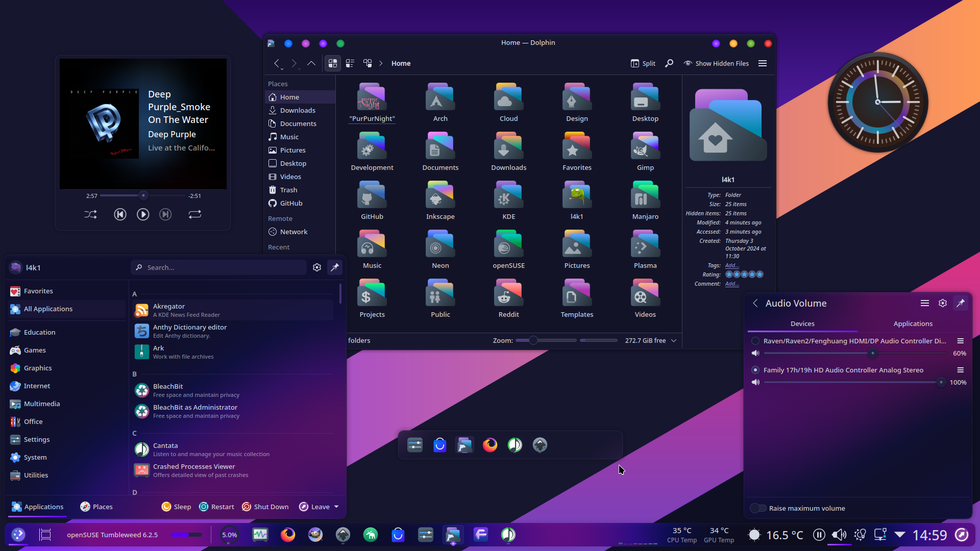Switch Dolphin to details tree view mode
Image resolution: width=980 pixels, height=551 pixels.
367,63
